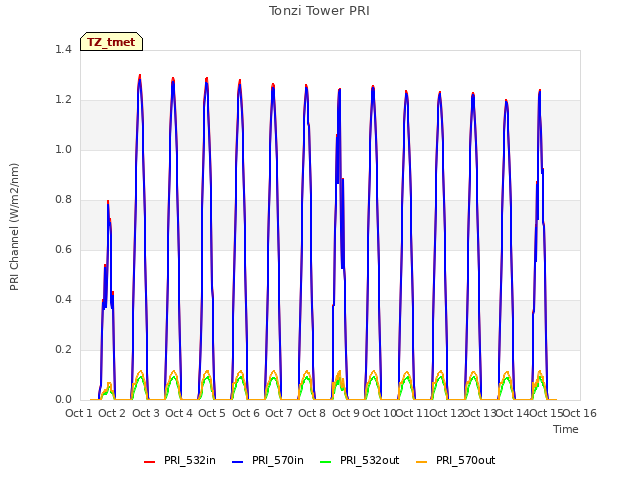Click the Oct 1 tick label
This screenshot has width=640, height=480.
tap(79, 413)
